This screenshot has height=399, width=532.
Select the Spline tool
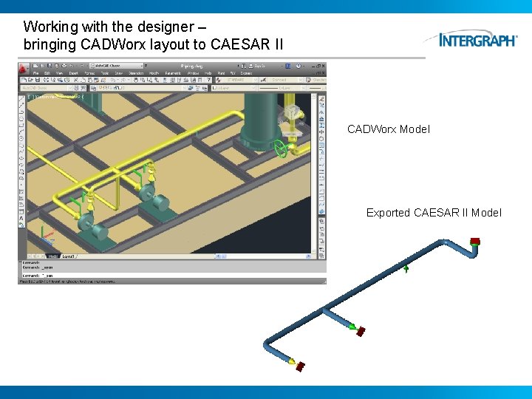tap(21, 151)
